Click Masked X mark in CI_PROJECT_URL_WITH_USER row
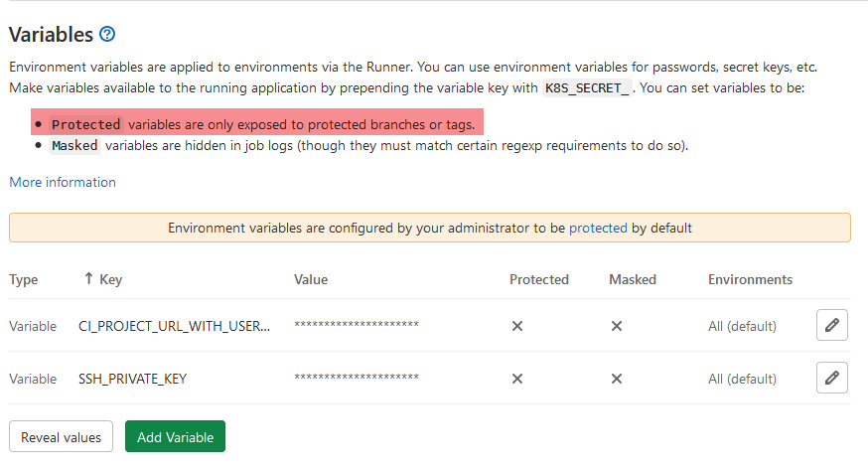Viewport: 868px width, 472px height. (617, 326)
